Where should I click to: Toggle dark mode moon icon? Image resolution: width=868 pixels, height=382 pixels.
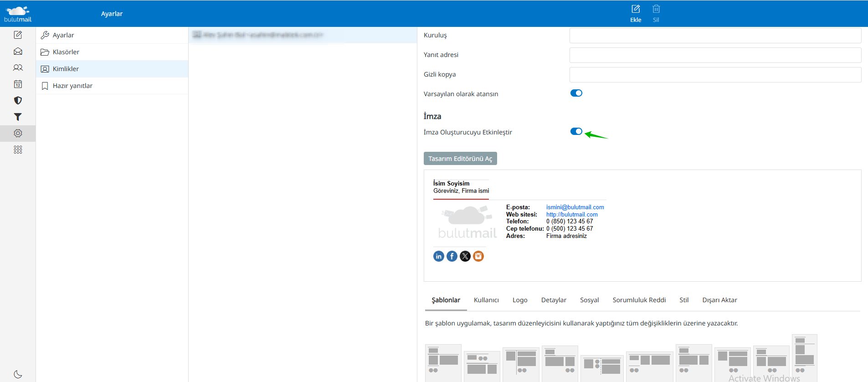pos(18,374)
